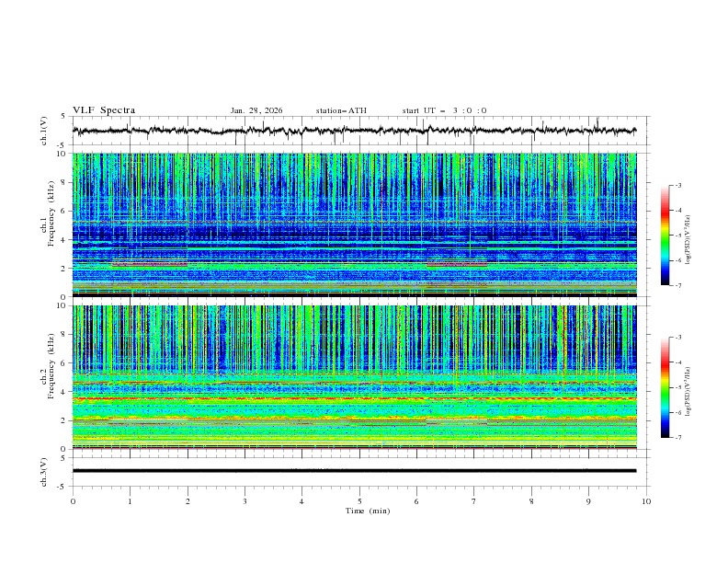Screen dimensions: 728x563
Task: Click the -7 tick on lower color bar
Action: [677, 438]
